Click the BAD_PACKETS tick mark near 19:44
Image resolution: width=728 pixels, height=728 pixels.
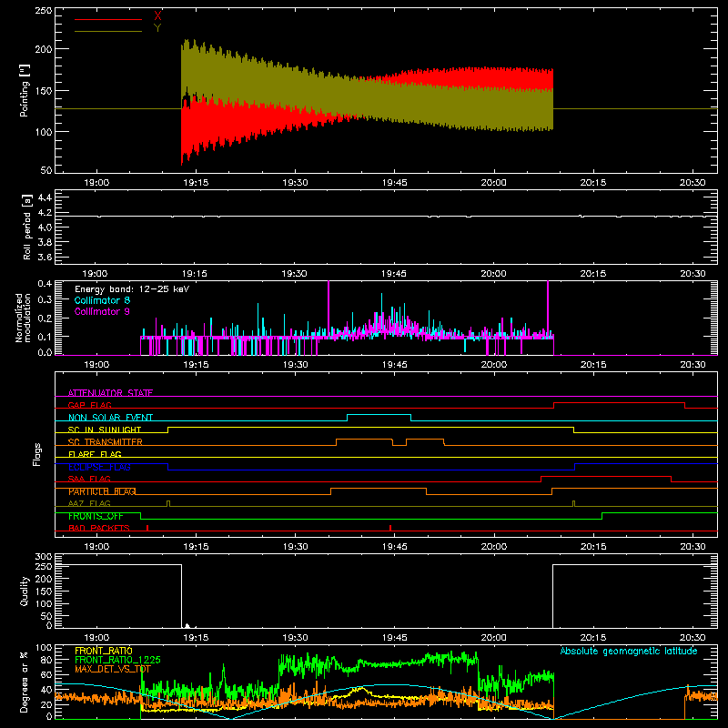(390, 528)
